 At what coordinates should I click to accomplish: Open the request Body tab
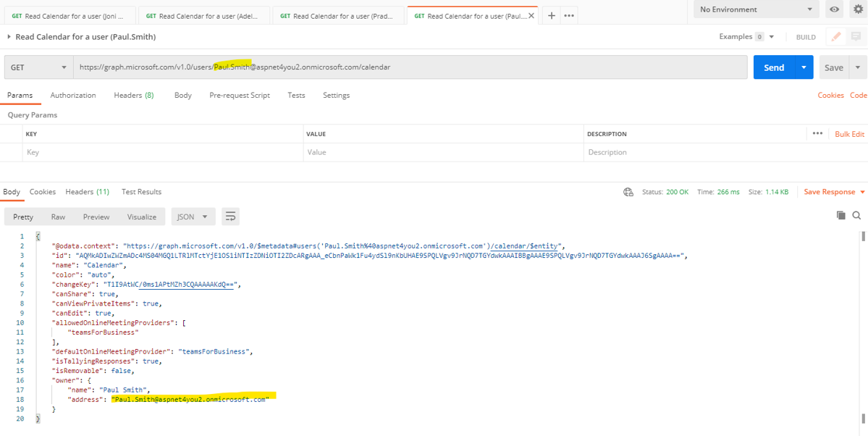(182, 96)
